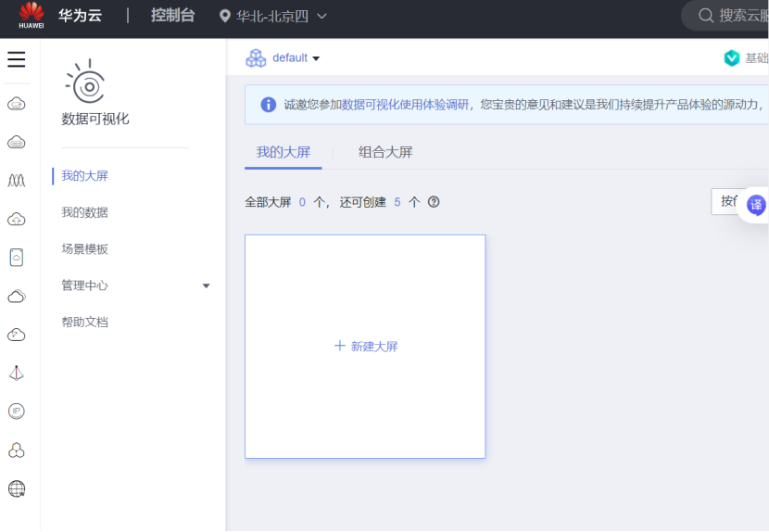Click the 华为云 brand text

coord(80,15)
